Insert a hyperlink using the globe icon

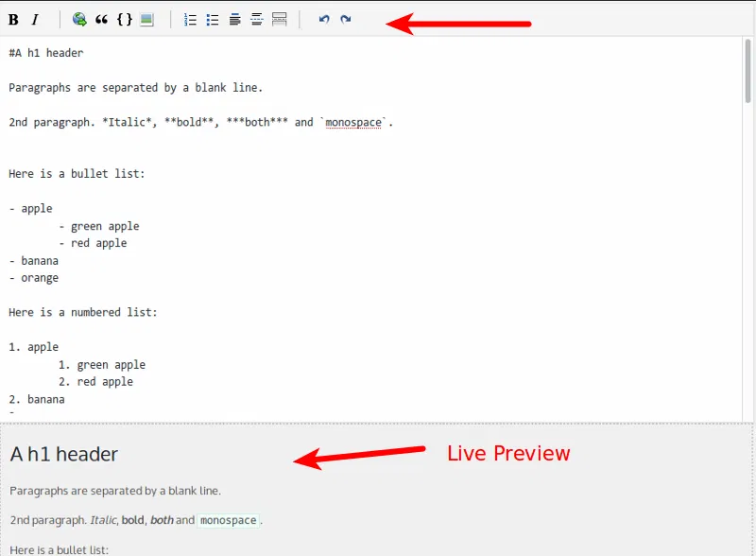[78, 19]
